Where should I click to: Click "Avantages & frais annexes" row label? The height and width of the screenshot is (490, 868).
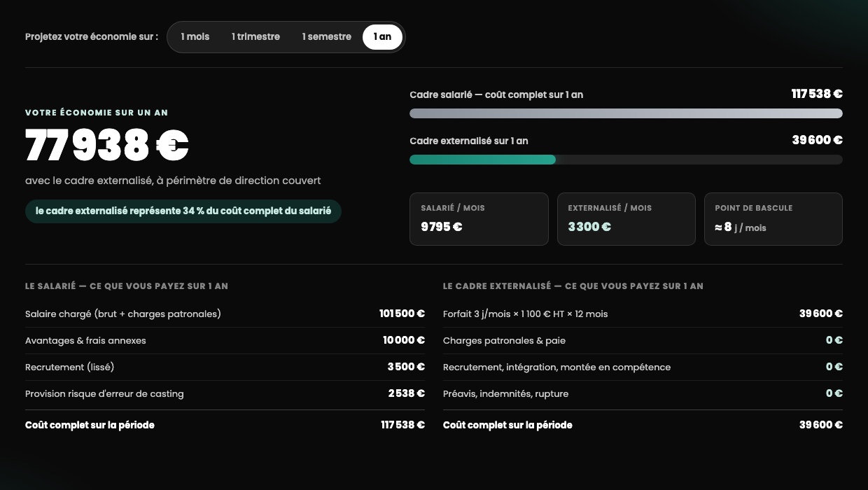point(85,341)
